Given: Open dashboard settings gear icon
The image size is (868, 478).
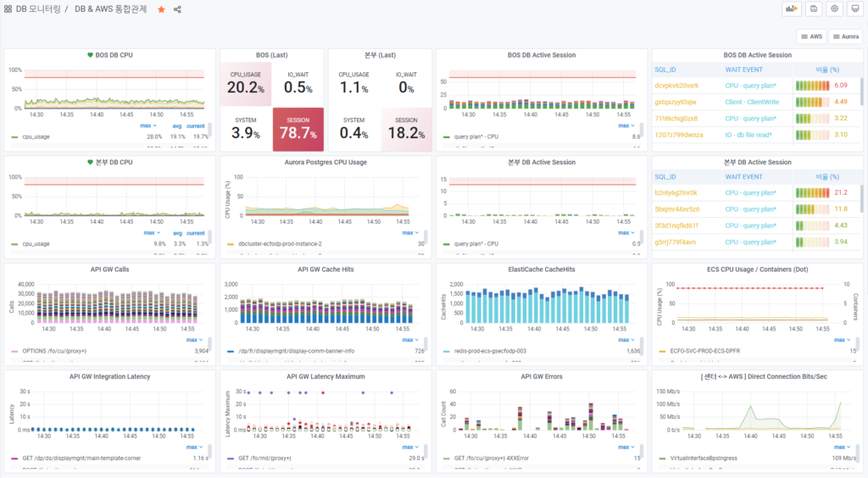Looking at the screenshot, I should point(835,9).
